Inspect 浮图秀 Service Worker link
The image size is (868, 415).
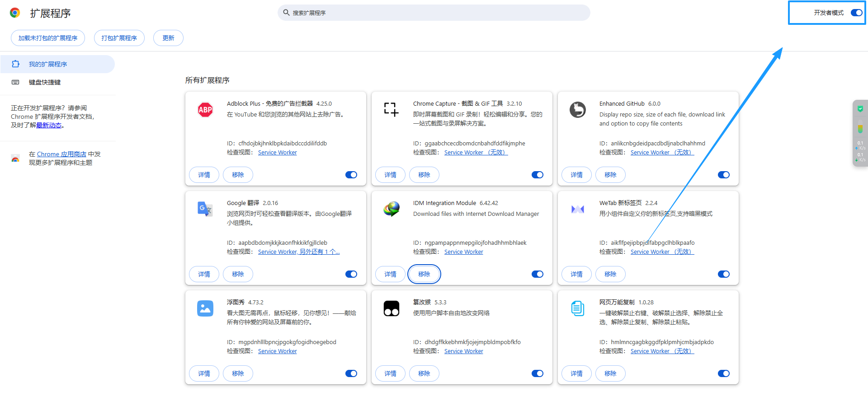click(x=278, y=351)
